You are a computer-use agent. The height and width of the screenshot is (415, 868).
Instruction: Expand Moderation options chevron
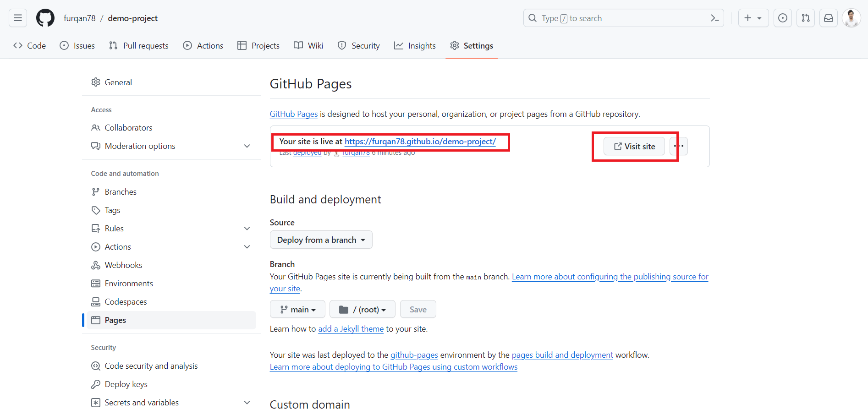point(247,146)
